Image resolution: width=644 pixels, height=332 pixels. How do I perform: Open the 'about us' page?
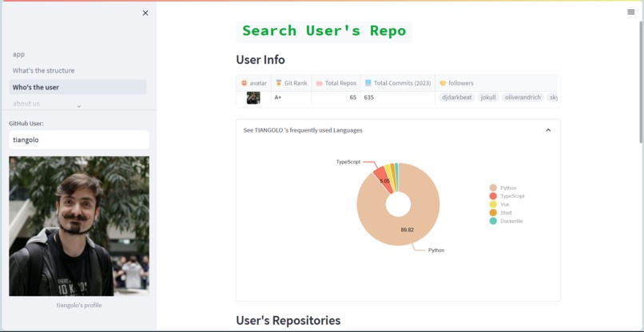tap(26, 104)
